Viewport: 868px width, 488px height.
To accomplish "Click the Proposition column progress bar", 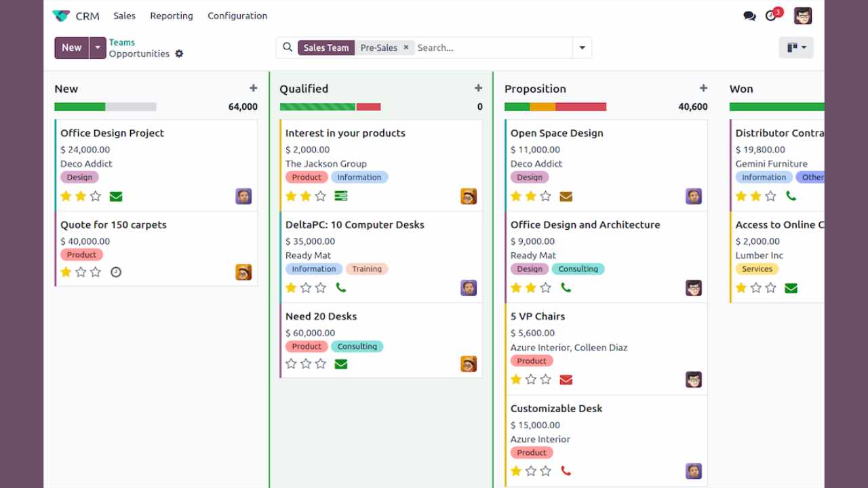I will (555, 106).
